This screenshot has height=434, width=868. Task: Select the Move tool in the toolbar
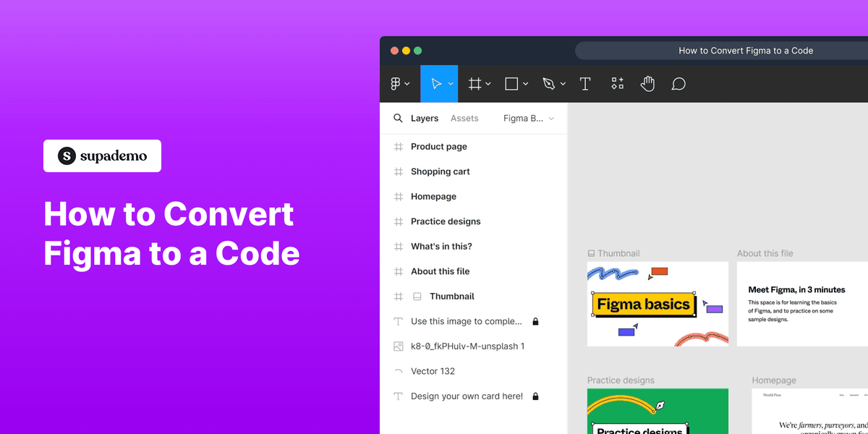437,83
